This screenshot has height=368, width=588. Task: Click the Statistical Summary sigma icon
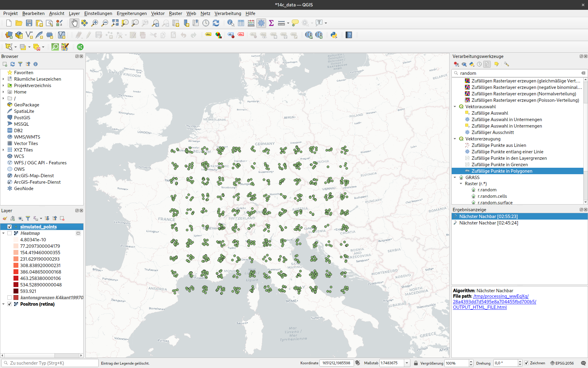(271, 23)
